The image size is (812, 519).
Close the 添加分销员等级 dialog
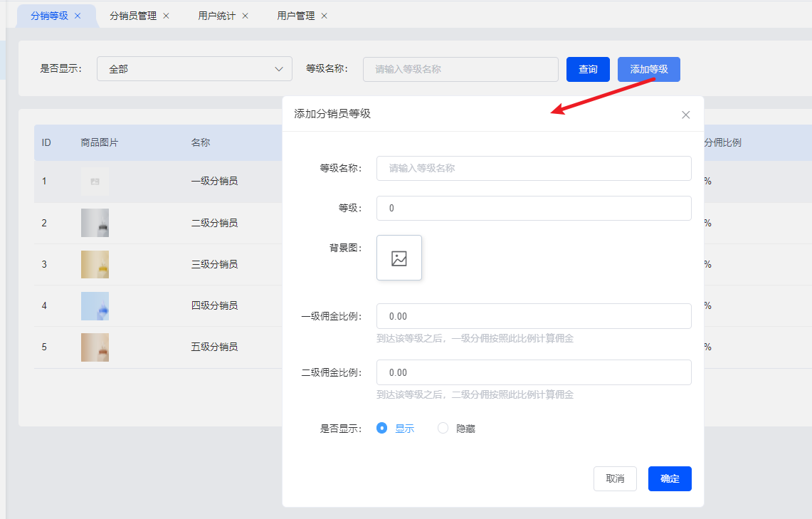pyautogui.click(x=685, y=115)
